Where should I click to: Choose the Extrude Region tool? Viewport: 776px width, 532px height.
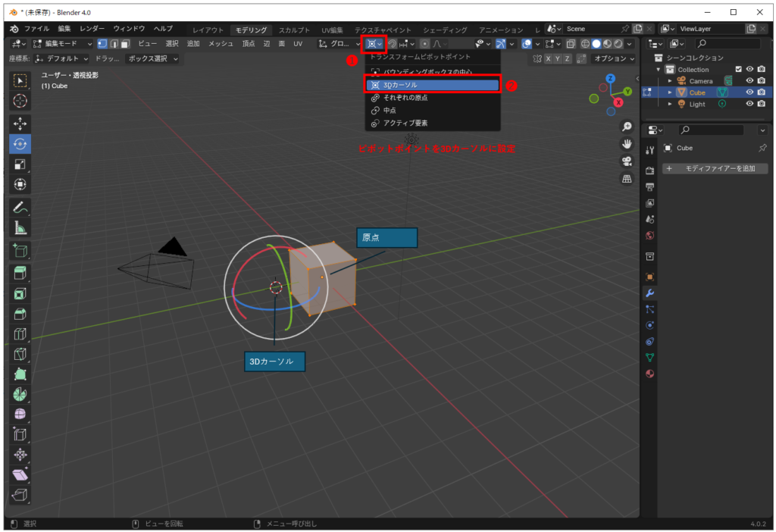tap(20, 272)
